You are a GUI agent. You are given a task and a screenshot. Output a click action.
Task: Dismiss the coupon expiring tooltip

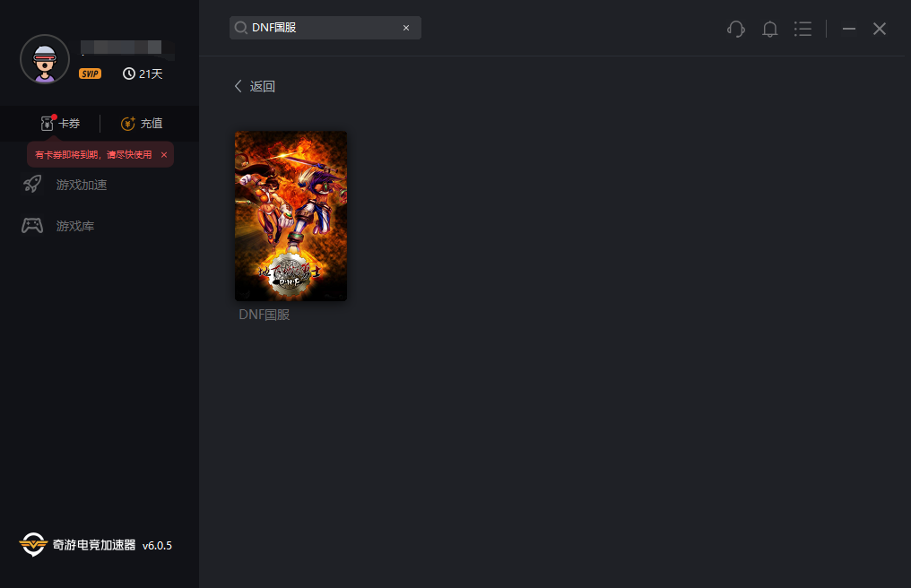[164, 154]
